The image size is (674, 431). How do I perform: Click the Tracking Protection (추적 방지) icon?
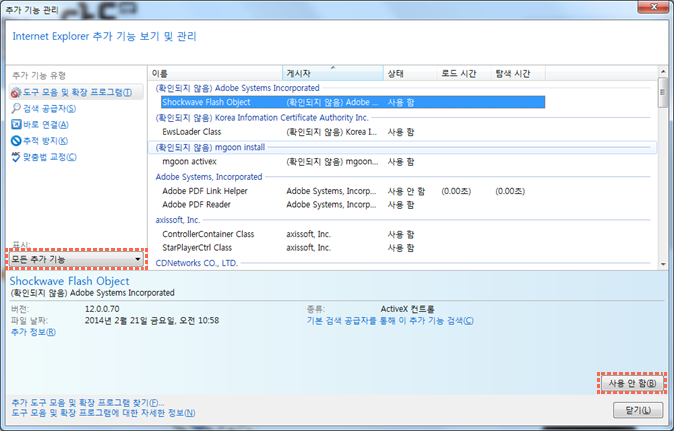(16, 141)
